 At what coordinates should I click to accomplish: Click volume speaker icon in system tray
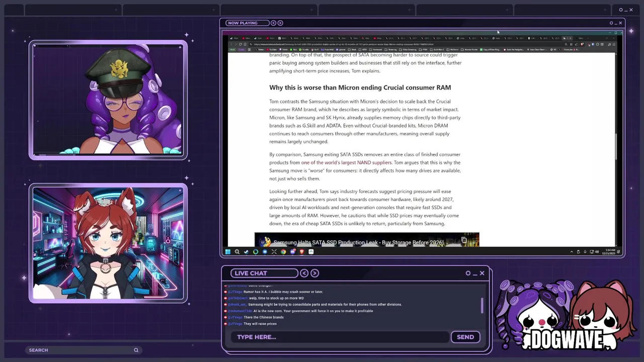coord(597,252)
